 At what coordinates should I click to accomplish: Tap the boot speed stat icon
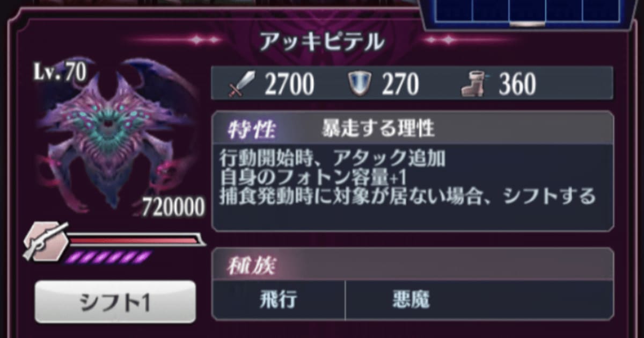click(x=474, y=85)
